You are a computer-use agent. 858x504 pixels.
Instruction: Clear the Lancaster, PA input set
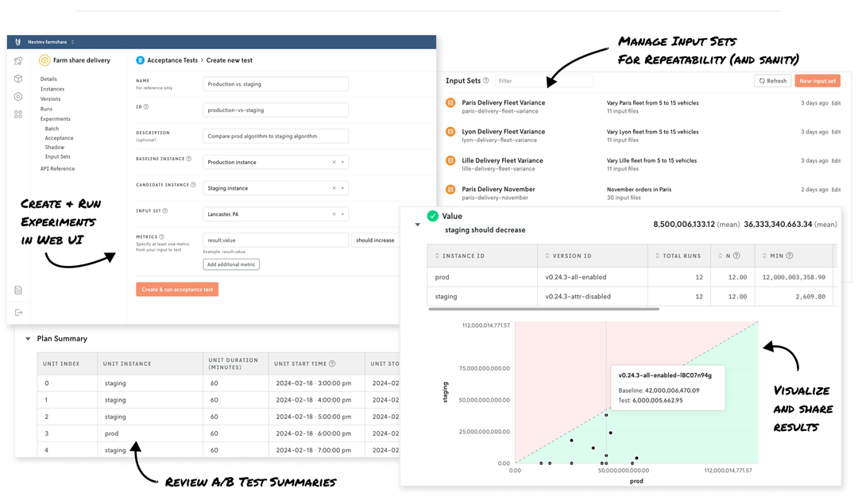[334, 214]
